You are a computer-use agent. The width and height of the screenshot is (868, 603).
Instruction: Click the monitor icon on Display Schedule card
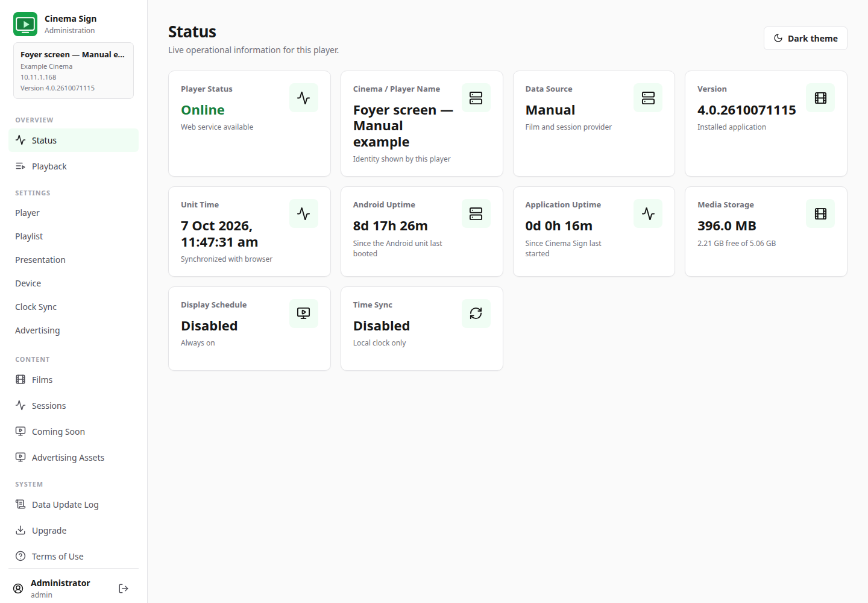click(304, 314)
